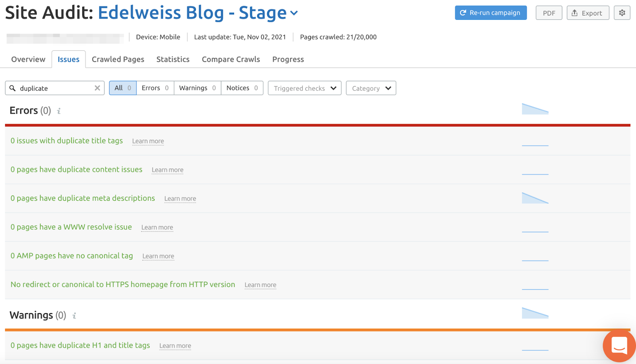The width and height of the screenshot is (636, 364).
Task: Select the Notices filter toggle
Action: [242, 88]
